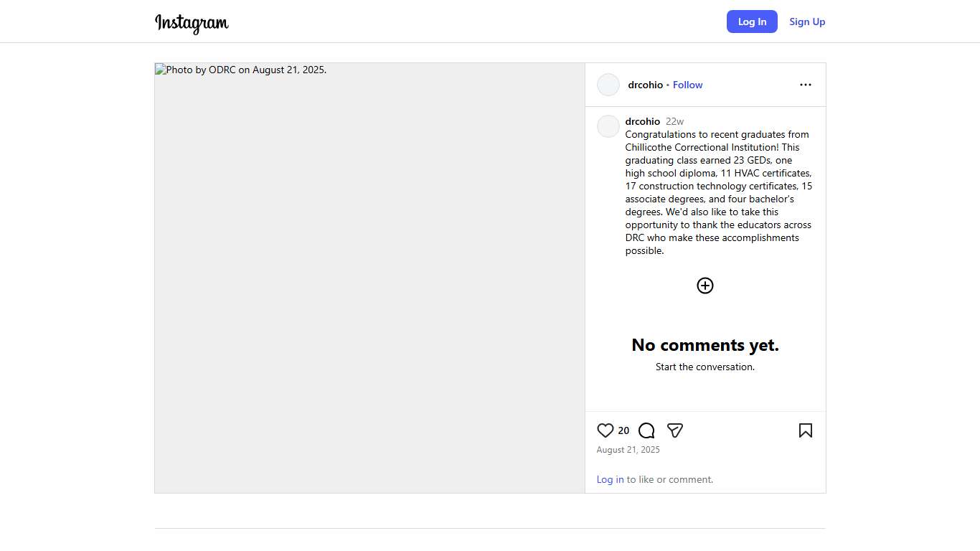The height and width of the screenshot is (551, 980).
Task: View the 20 likes count
Action: tap(623, 430)
